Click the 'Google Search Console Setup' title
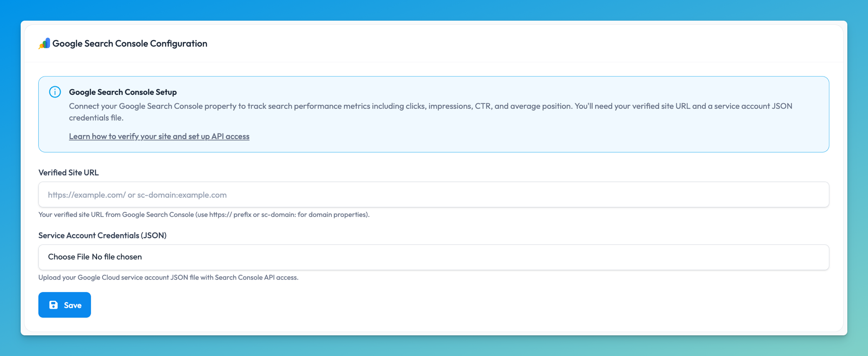 [123, 92]
